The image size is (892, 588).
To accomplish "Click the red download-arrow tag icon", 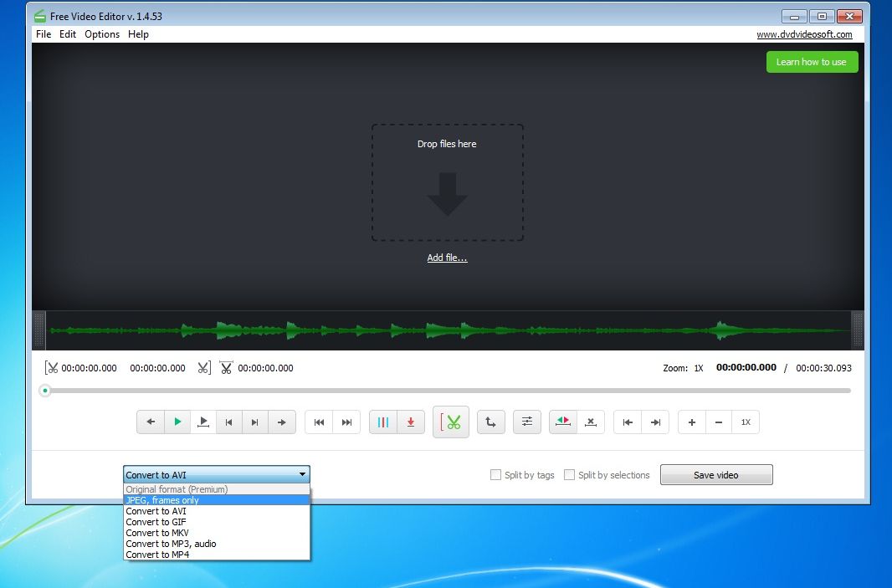I will click(x=411, y=422).
